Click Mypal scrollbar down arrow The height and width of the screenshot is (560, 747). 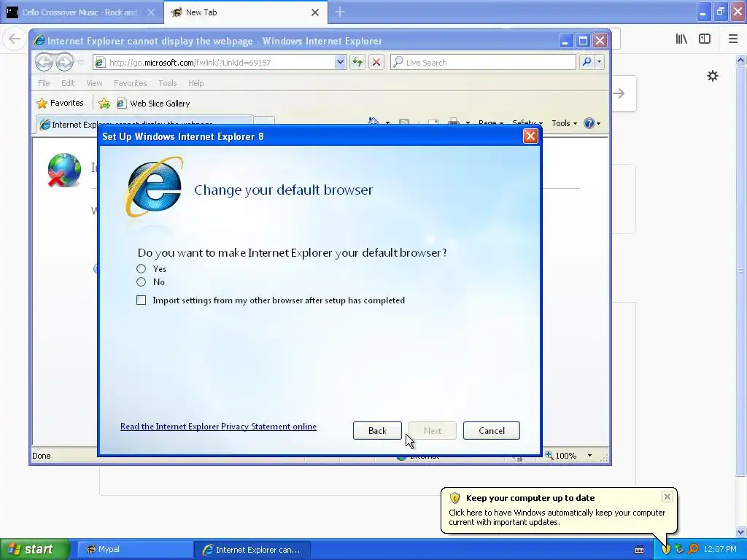741,532
